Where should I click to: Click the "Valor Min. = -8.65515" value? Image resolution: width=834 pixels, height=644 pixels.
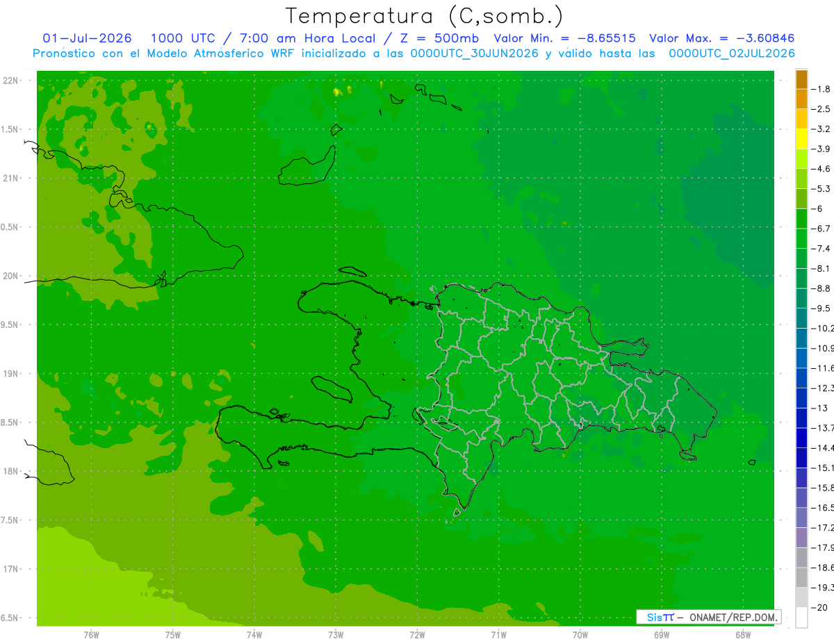[564, 38]
